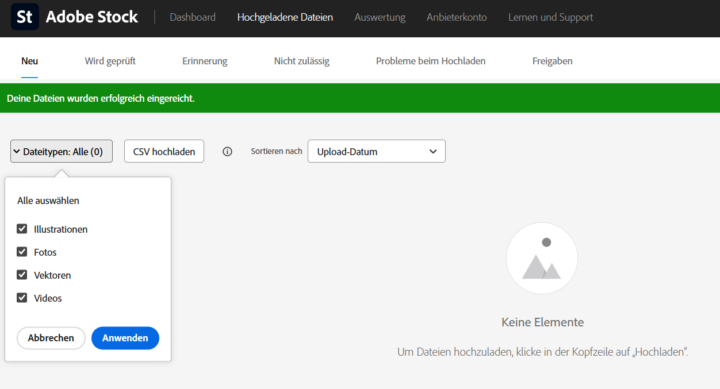The image size is (720, 389).
Task: Open Lernen und Support menu
Action: (551, 17)
